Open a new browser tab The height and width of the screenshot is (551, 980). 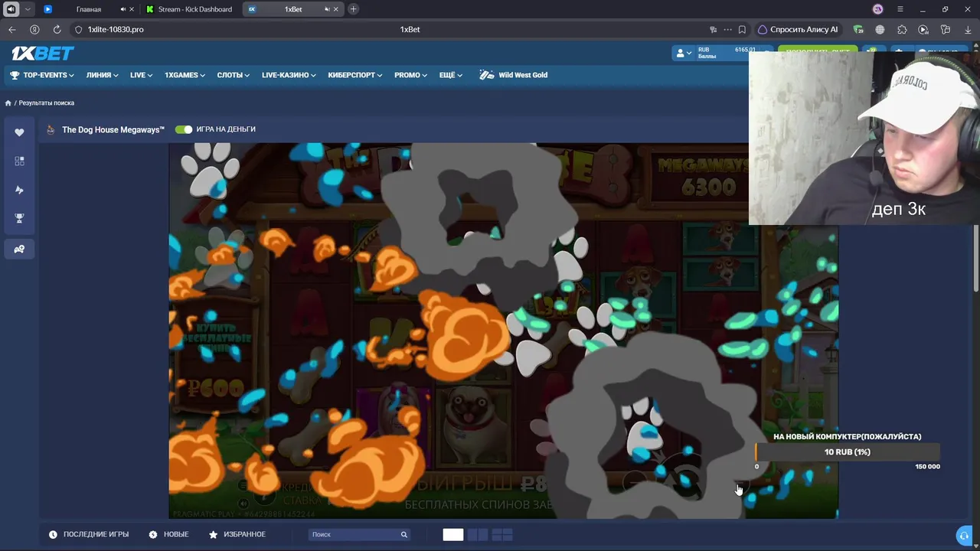tap(353, 9)
